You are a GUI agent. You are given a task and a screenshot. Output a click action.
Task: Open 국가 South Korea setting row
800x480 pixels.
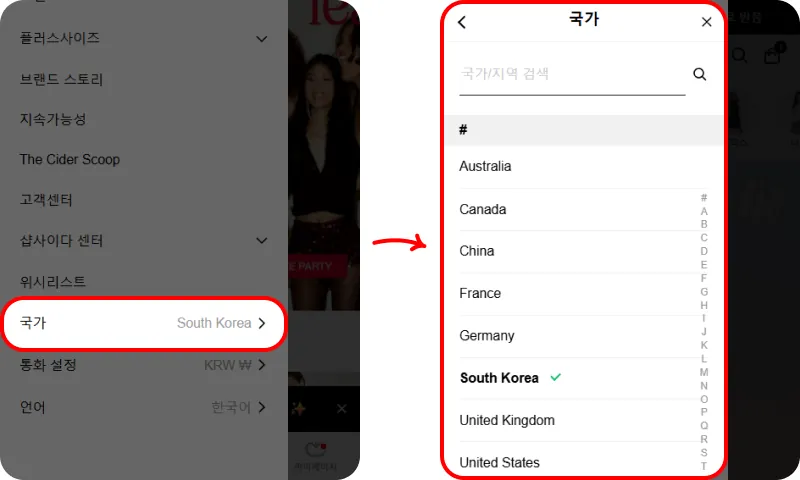point(143,323)
